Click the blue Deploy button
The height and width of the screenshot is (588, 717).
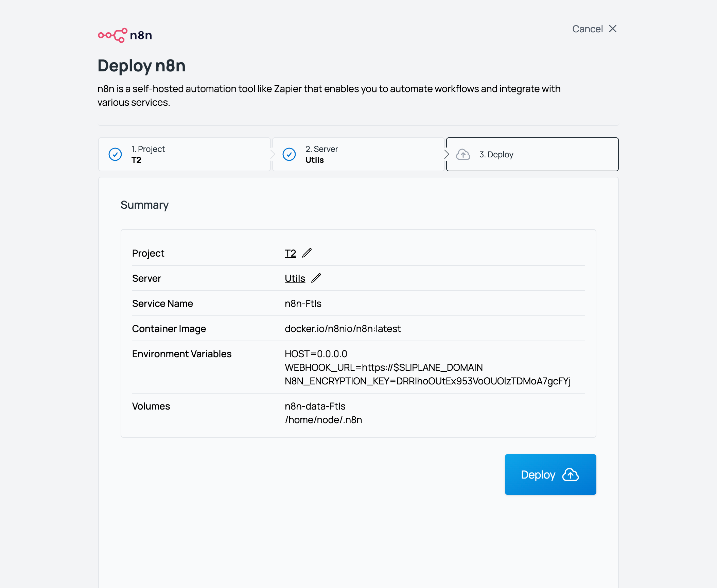[550, 474]
